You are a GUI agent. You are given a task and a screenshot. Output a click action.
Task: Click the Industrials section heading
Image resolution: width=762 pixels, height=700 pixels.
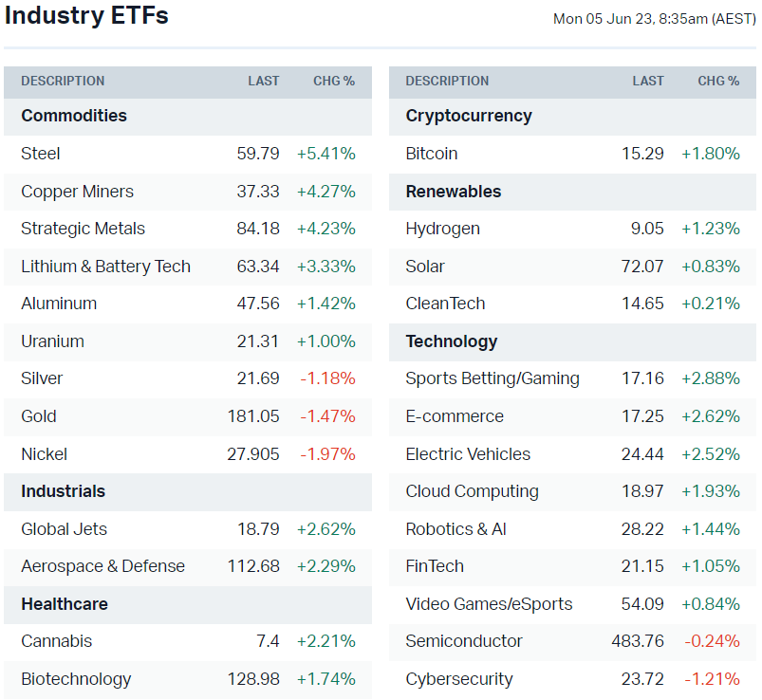tap(64, 491)
